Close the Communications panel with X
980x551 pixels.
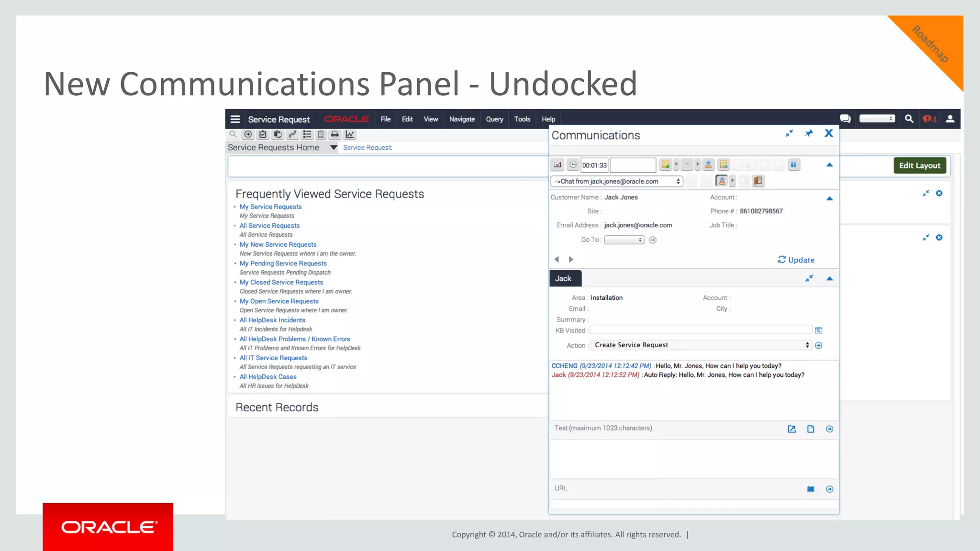pyautogui.click(x=829, y=133)
